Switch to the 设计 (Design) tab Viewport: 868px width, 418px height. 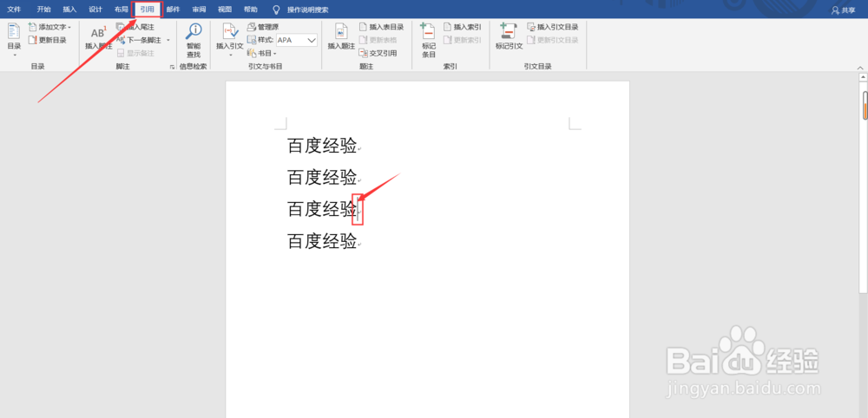click(95, 10)
